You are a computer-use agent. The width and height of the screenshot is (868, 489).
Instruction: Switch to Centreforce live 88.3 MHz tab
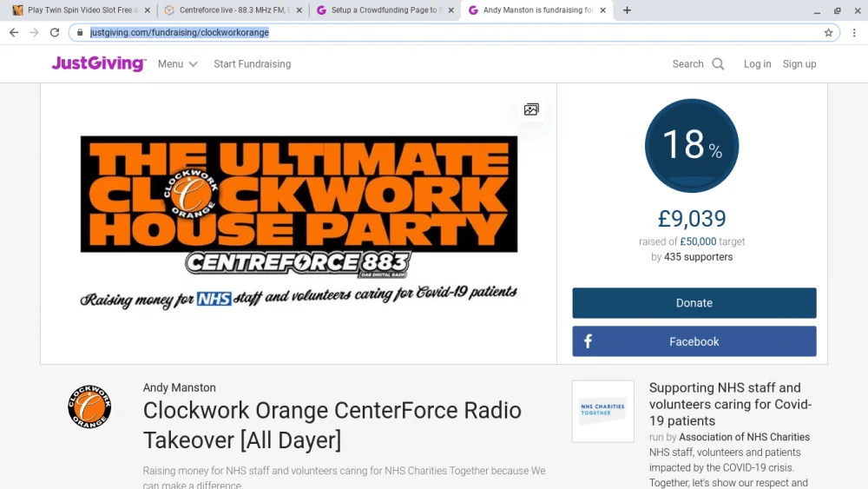[x=233, y=10]
